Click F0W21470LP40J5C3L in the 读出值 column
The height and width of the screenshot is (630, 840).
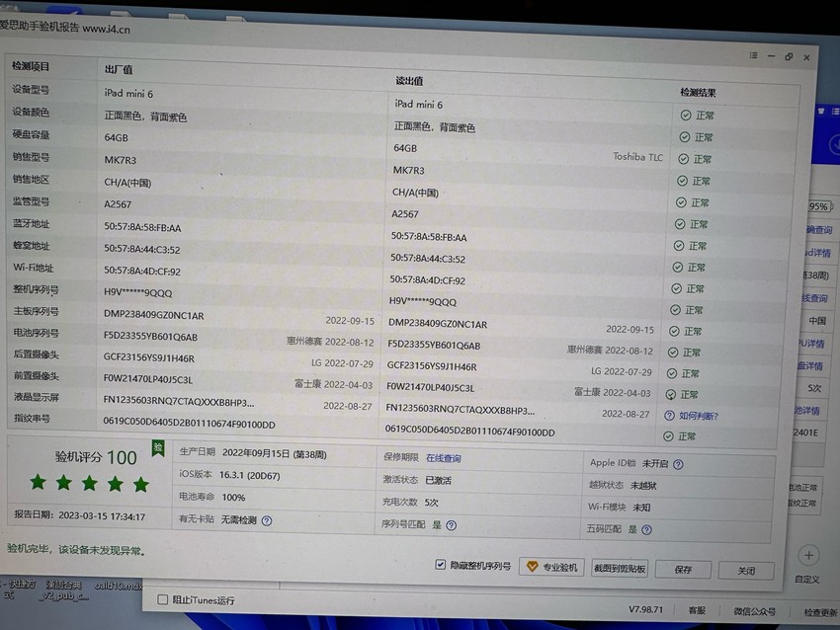430,387
